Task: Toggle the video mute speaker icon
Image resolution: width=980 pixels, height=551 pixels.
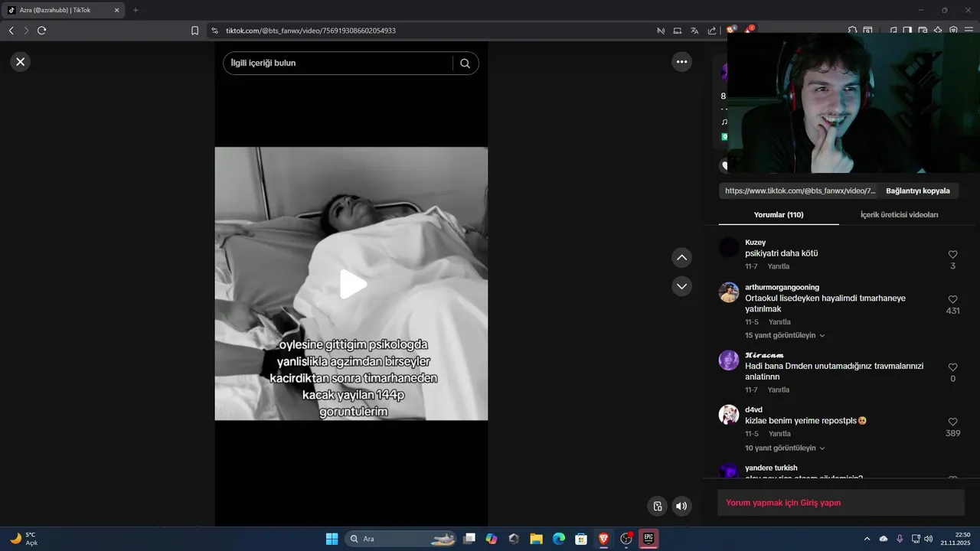Action: click(681, 506)
